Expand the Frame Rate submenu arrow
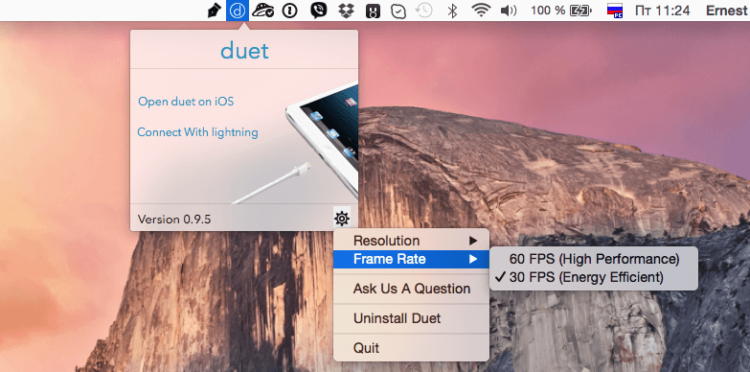 click(x=473, y=259)
